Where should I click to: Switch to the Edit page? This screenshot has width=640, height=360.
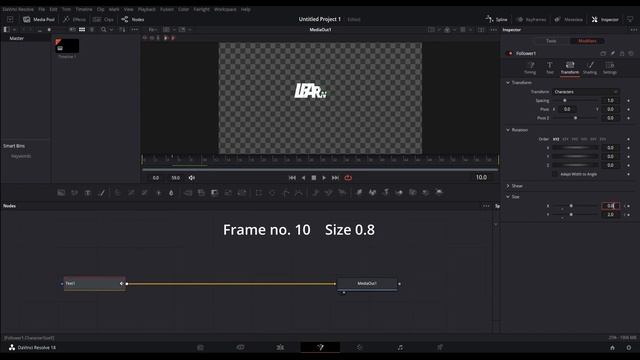point(280,347)
